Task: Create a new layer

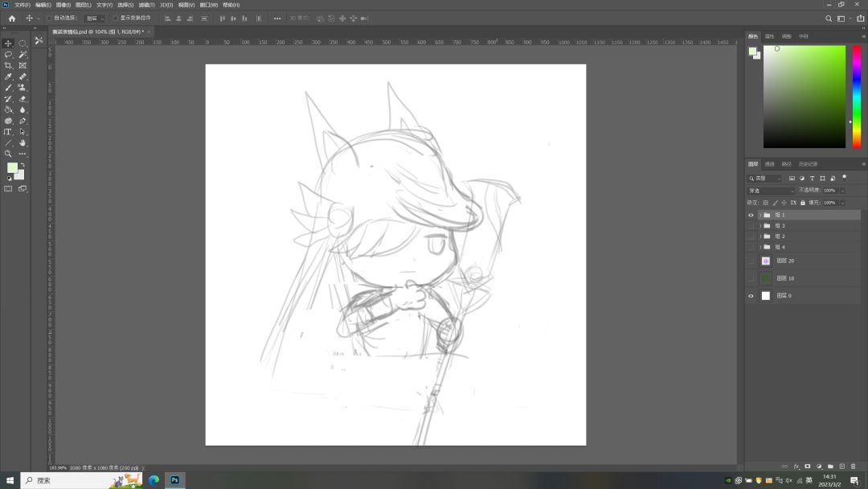Action: coord(842,466)
